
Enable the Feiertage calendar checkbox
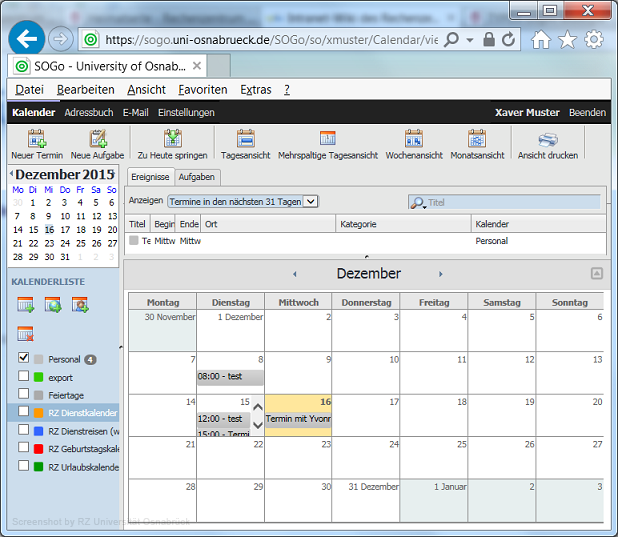[23, 393]
